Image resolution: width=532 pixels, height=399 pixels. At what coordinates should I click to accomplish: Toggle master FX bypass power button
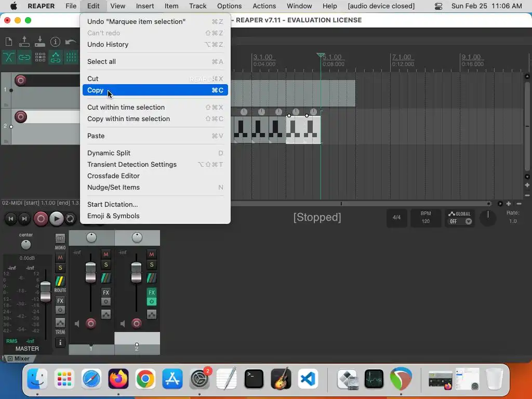click(60, 310)
